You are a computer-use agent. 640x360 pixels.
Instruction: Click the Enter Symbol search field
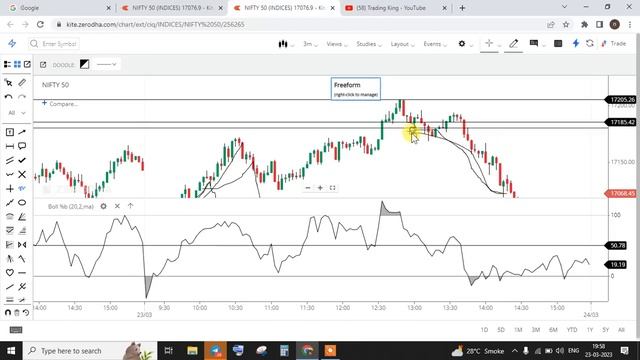tap(54, 44)
